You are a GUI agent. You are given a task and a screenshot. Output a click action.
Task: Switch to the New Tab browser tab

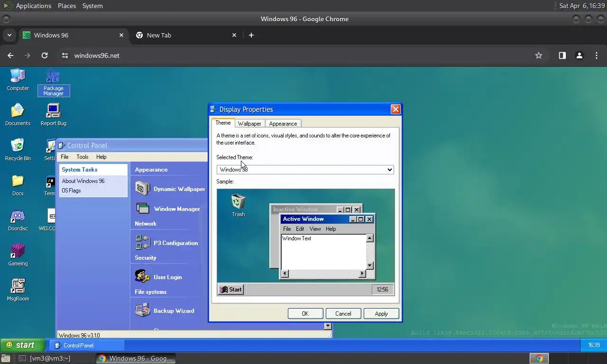point(186,35)
